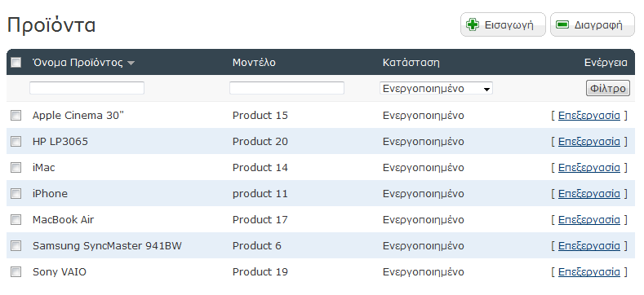Click the green plus Εισαγωγή icon
This screenshot has height=295, width=644.
pos(473,25)
